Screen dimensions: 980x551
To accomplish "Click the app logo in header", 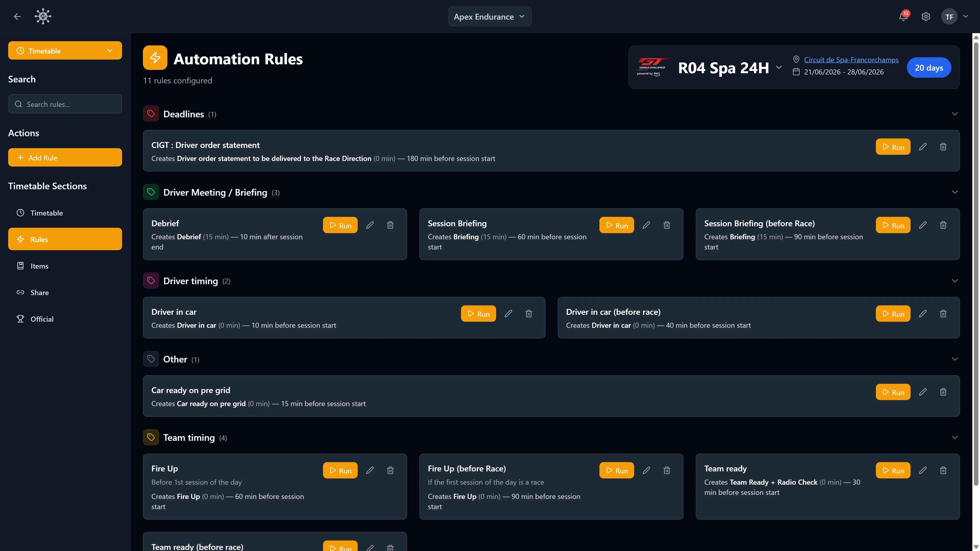I will (43, 16).
